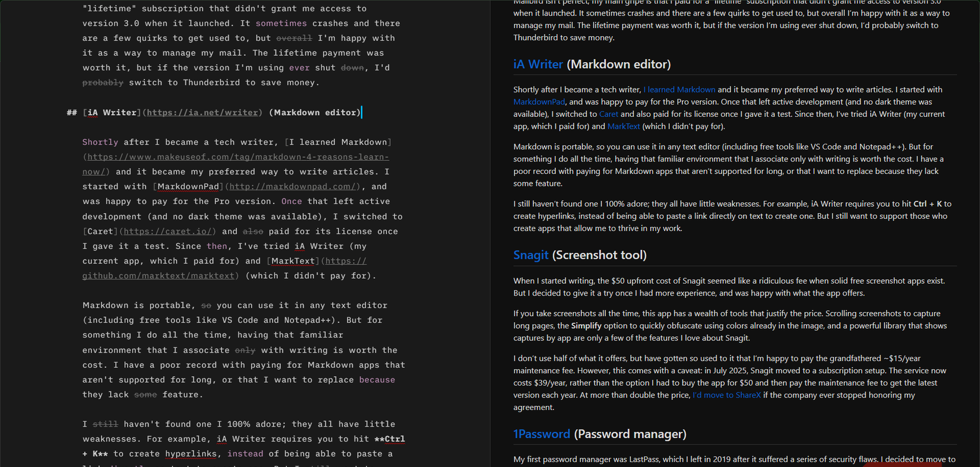The height and width of the screenshot is (467, 980).
Task: Click the highlighted word "sometimes" in the editor
Action: pos(282,23)
